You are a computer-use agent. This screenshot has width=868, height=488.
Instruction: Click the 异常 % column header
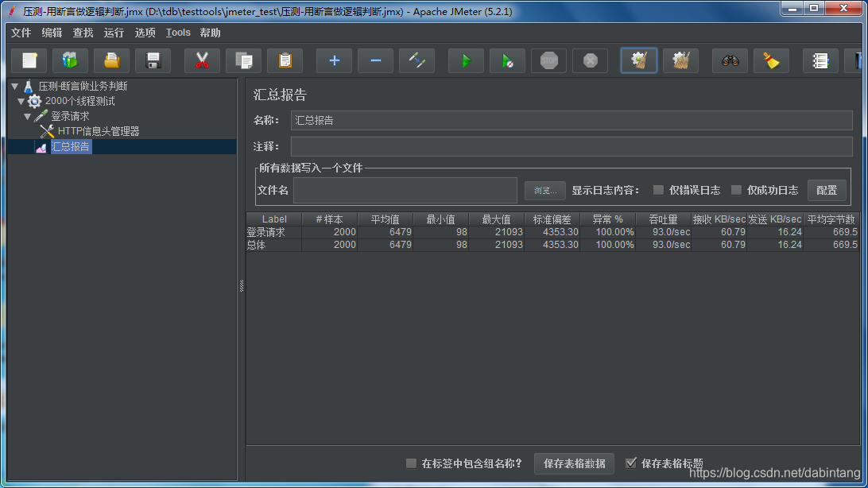608,219
